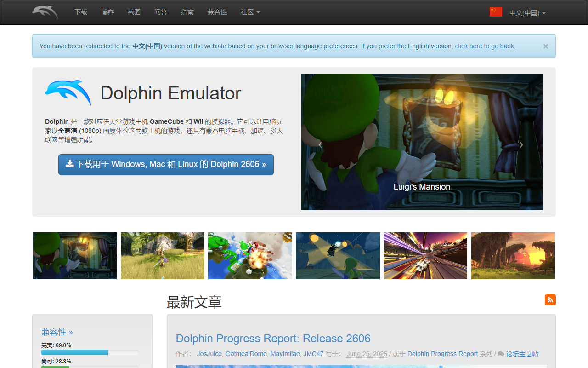Open the 论坛主题帖 forum thread link
The width and height of the screenshot is (588, 368).
522,354
